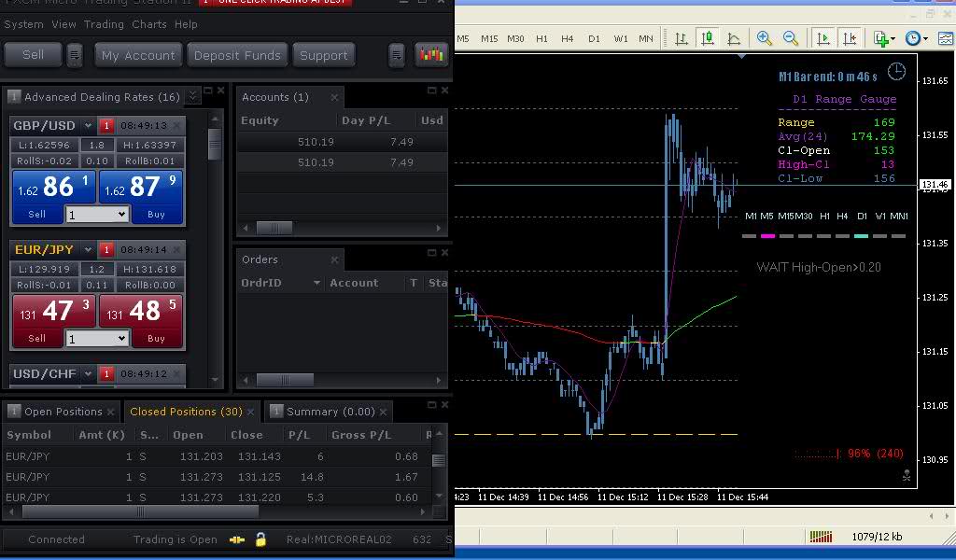Select candlestick chart mode in toolbar
This screenshot has height=560, width=956.
click(x=708, y=38)
